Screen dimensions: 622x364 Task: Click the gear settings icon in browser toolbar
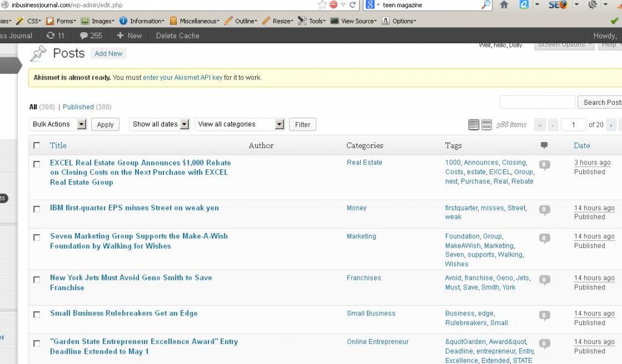592,5
